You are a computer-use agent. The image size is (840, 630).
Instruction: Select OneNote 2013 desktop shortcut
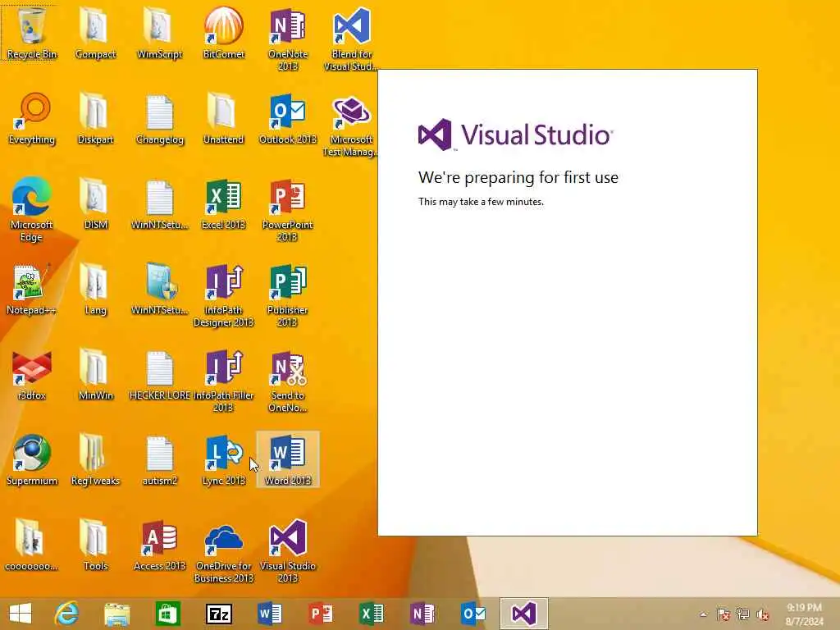tap(288, 39)
